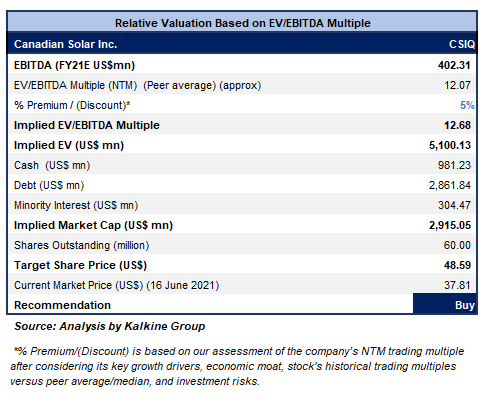Select the 'Source: Analysis by Kalkine Group' caption
The width and height of the screenshot is (492, 402).
(x=110, y=326)
